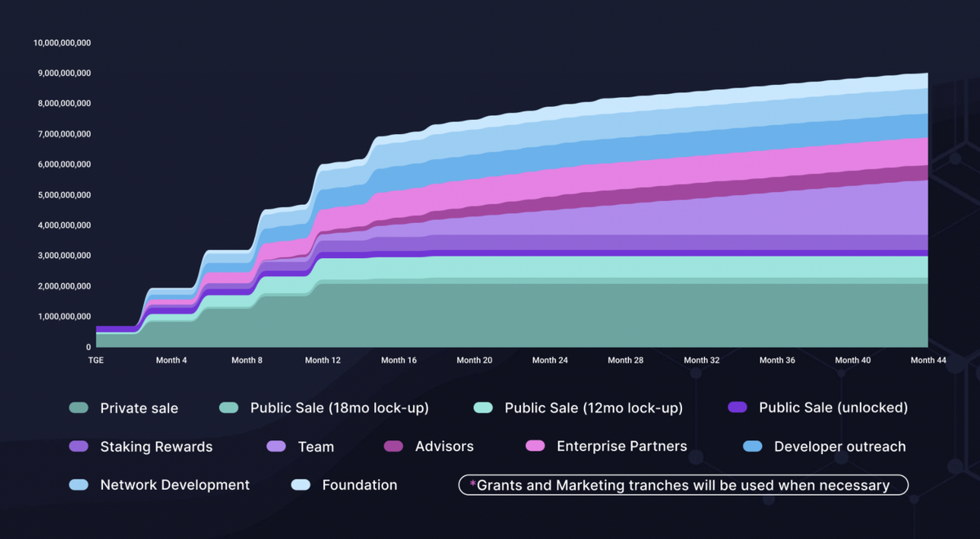Select the Month 36 x-axis label

777,360
